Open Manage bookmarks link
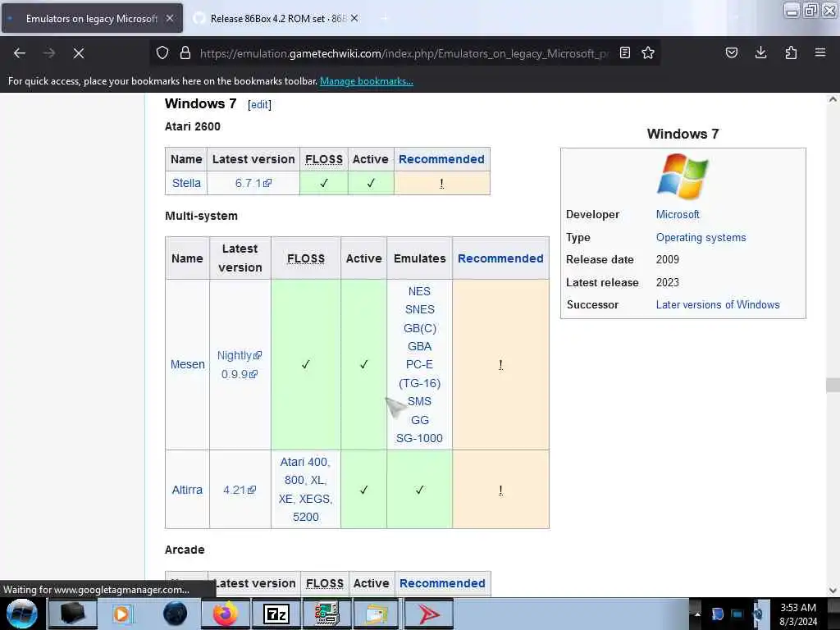This screenshot has width=840, height=630. (x=367, y=81)
